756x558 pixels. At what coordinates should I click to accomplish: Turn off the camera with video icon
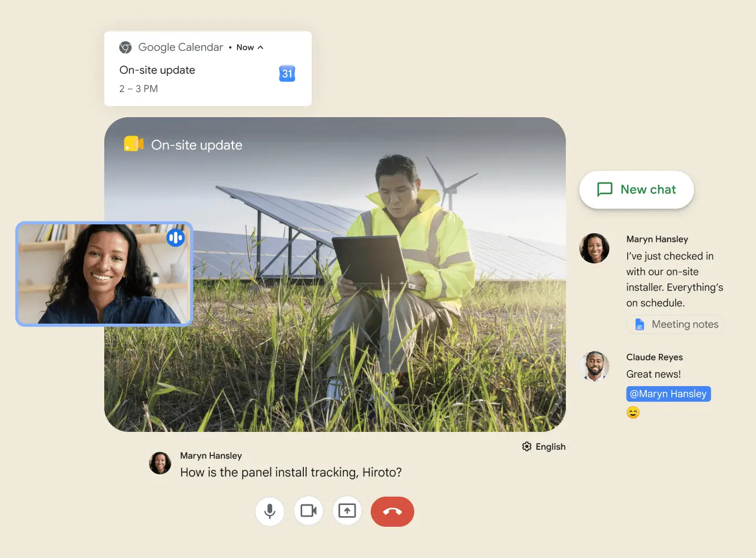[x=308, y=511]
